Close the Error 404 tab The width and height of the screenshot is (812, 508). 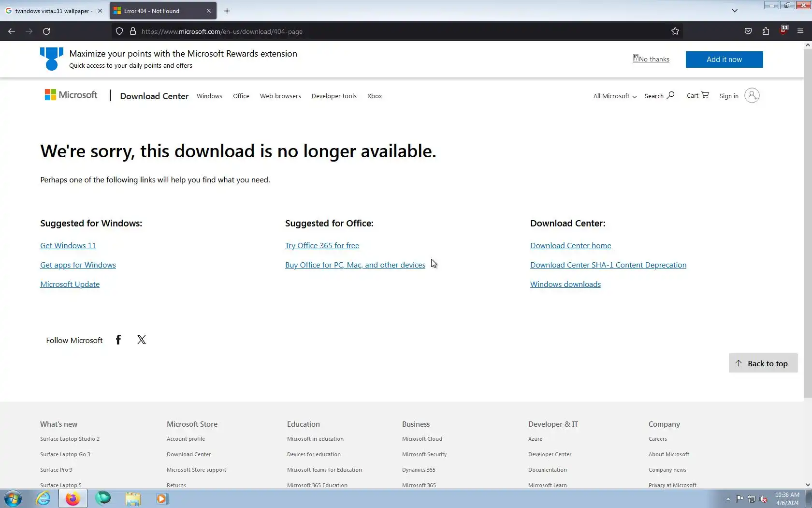tap(209, 11)
